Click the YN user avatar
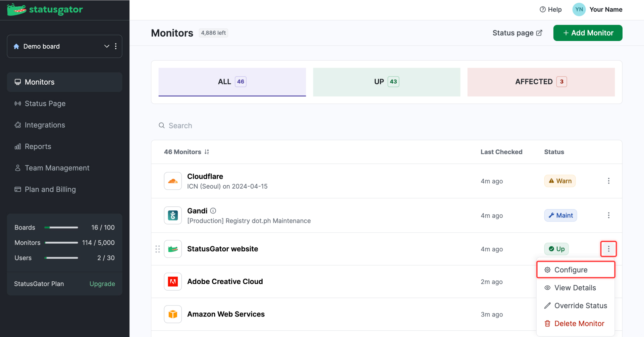The height and width of the screenshot is (337, 644). tap(579, 9)
